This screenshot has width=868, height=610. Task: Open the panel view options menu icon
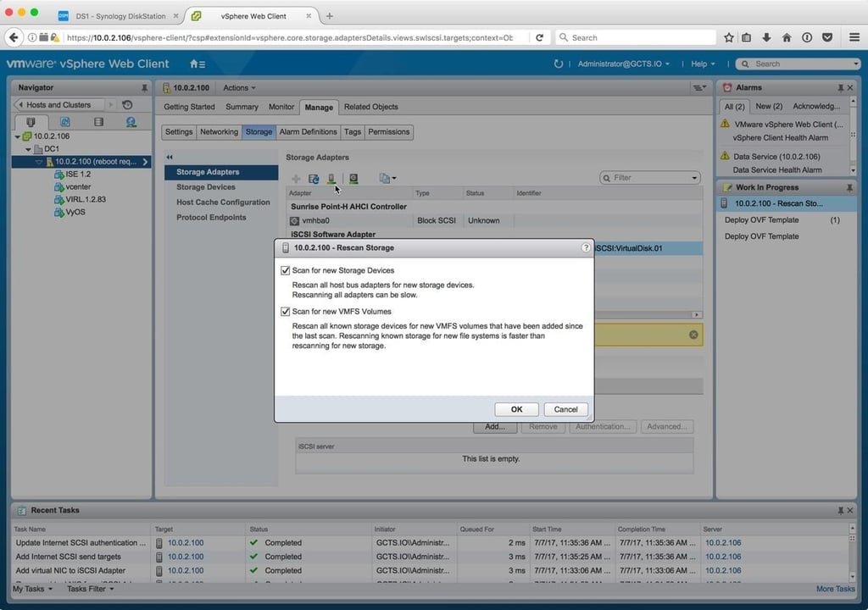click(699, 87)
